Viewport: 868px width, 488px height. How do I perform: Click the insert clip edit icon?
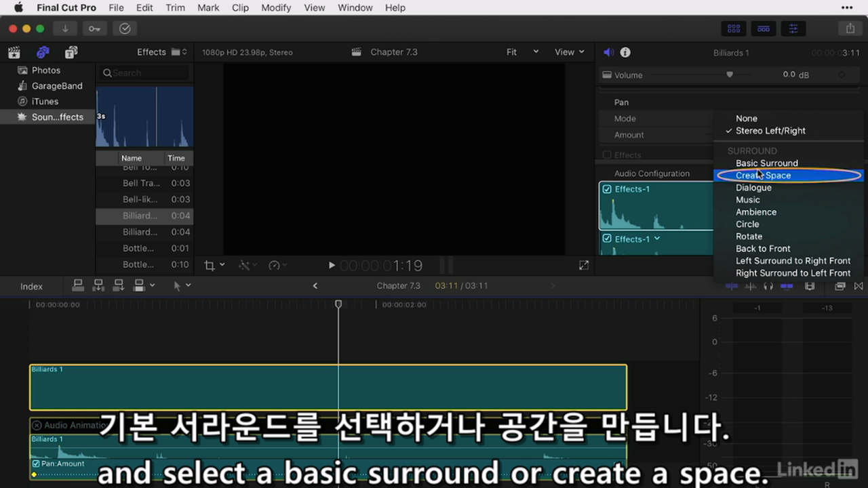click(98, 285)
